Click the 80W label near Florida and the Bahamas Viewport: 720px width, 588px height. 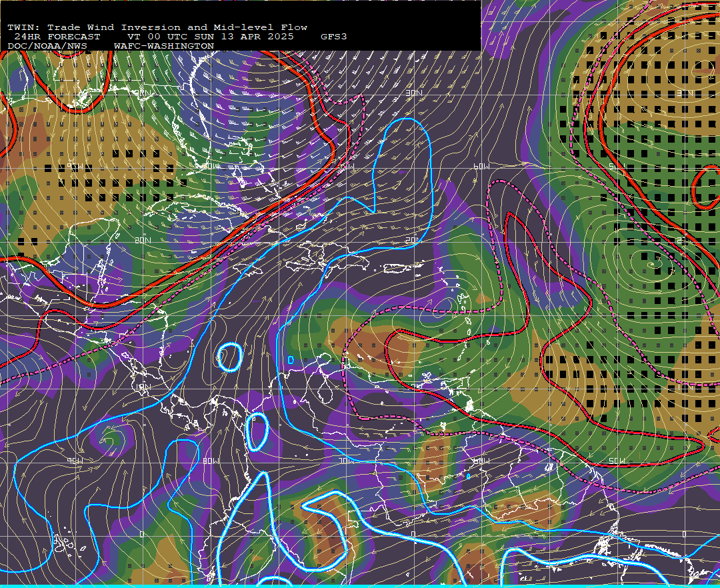(211, 166)
